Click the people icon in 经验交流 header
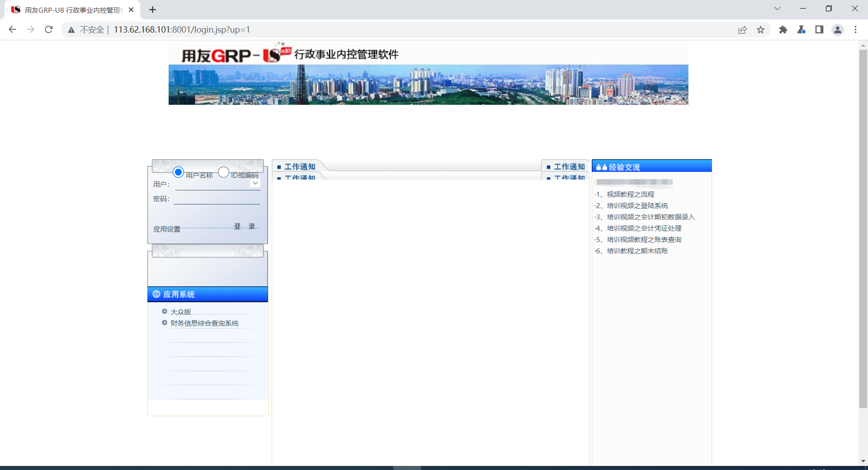Screen dimensions: 868x470 [601, 167]
